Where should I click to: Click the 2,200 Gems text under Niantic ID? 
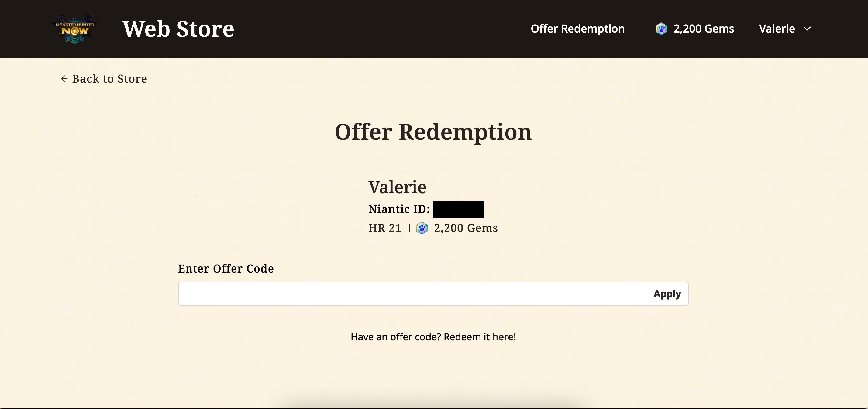pos(466,228)
